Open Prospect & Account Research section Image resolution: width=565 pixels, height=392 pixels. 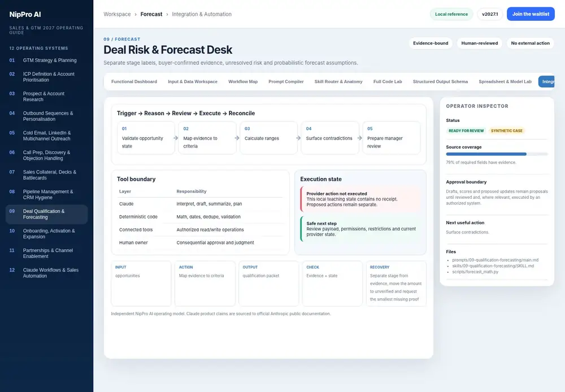(x=46, y=97)
